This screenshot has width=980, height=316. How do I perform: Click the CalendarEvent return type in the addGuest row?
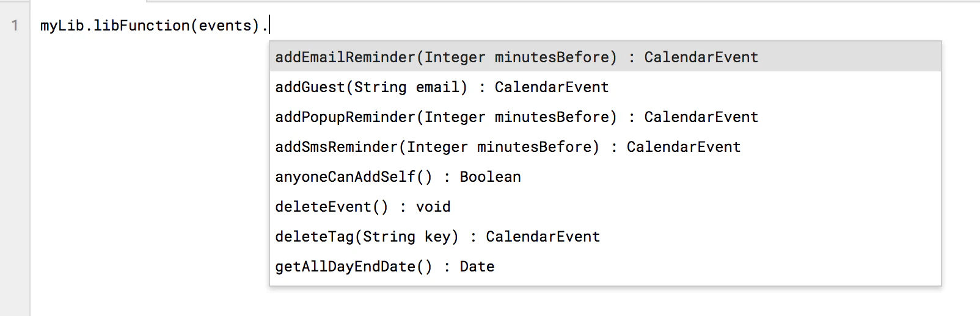(x=552, y=87)
